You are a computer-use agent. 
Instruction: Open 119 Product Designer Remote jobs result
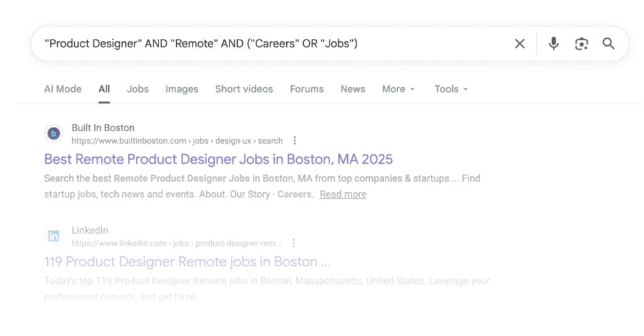click(187, 261)
